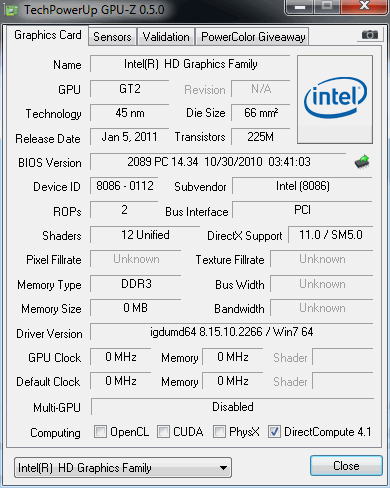Click the BIOS save chip icon
This screenshot has width=390, height=488.
tap(362, 162)
